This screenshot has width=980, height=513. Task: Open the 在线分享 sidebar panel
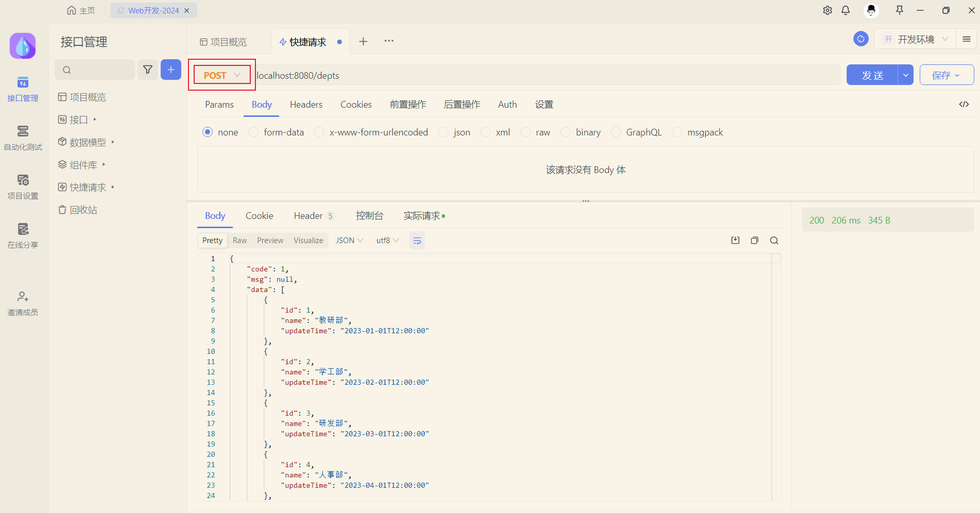(x=23, y=234)
